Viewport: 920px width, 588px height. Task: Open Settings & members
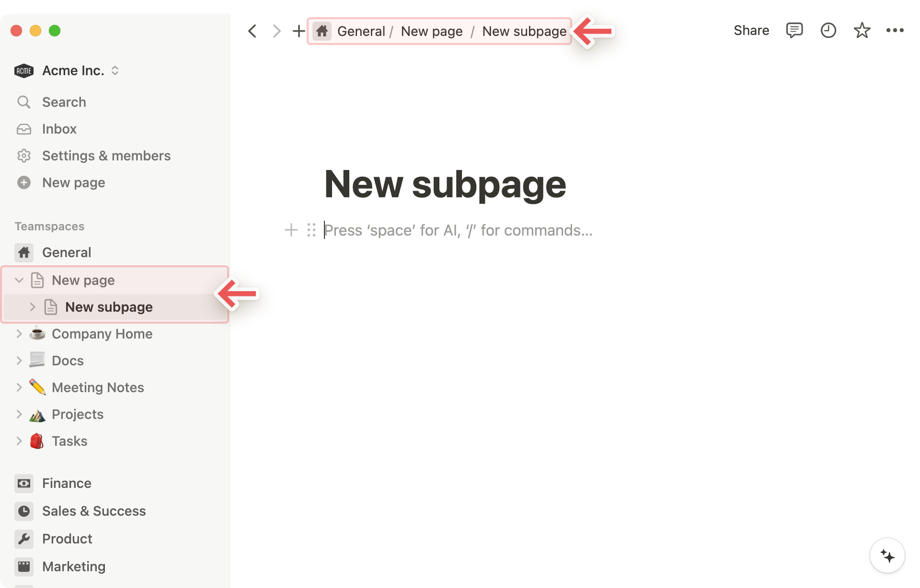[x=106, y=156]
